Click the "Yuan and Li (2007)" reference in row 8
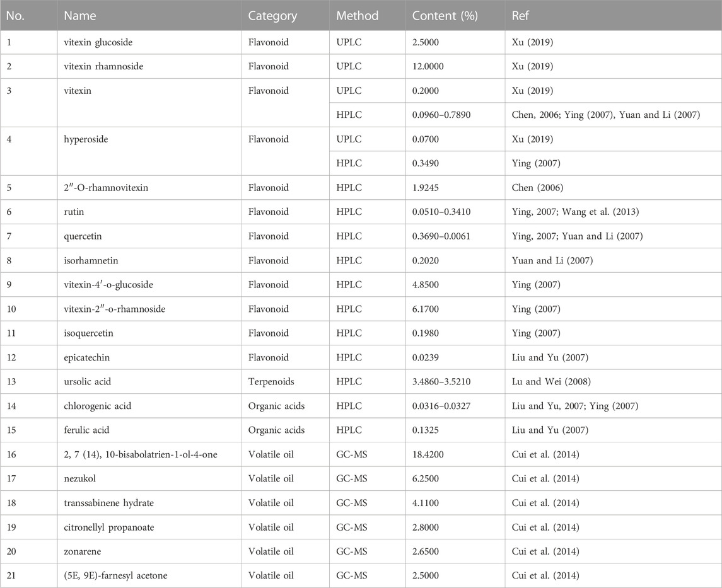This screenshot has height=588, width=722. [552, 260]
